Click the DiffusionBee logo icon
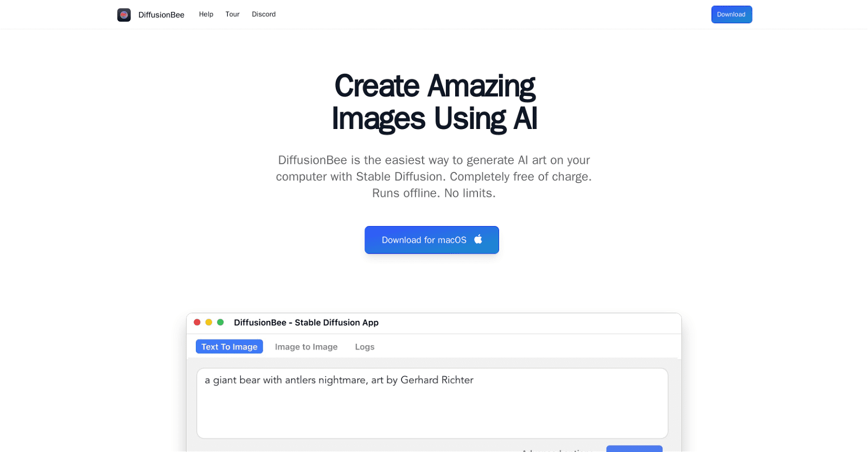This screenshot has width=868, height=452. (124, 15)
